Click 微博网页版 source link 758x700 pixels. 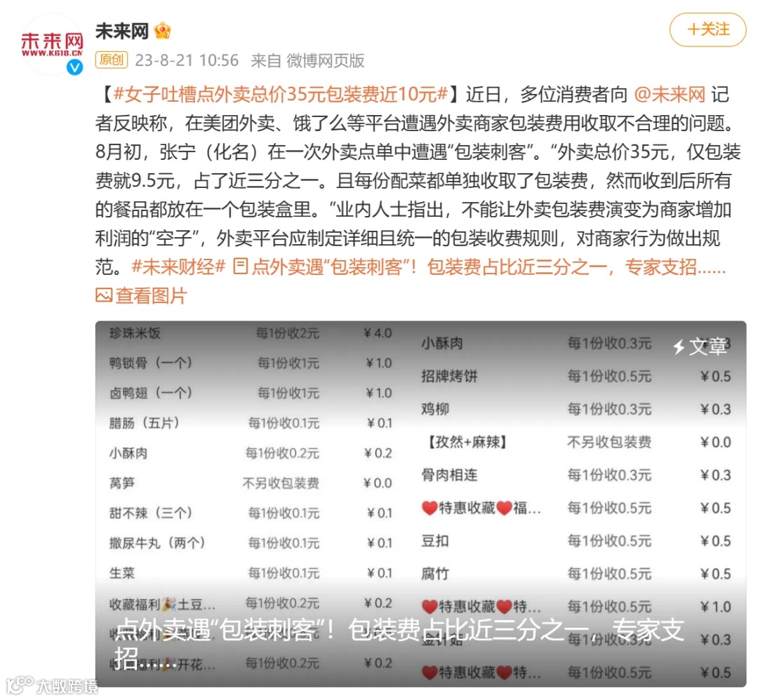click(x=326, y=60)
